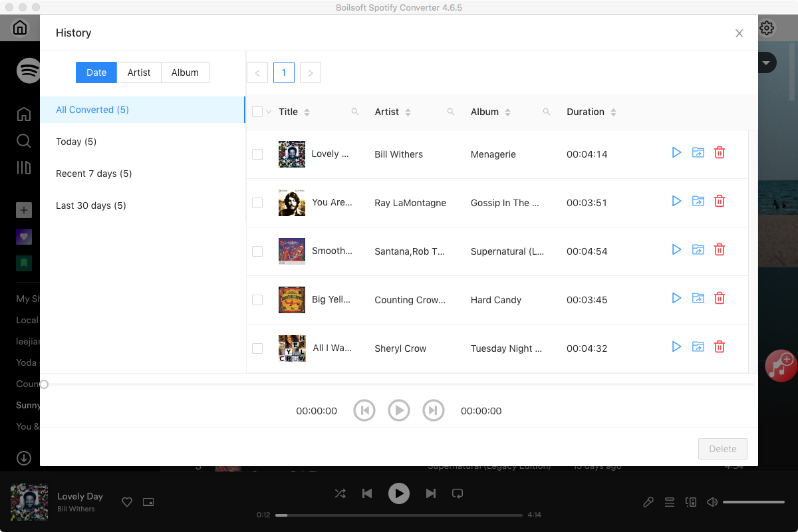Screen dimensions: 798x532
Task: Select All Converted (5) filter
Action: (142, 110)
